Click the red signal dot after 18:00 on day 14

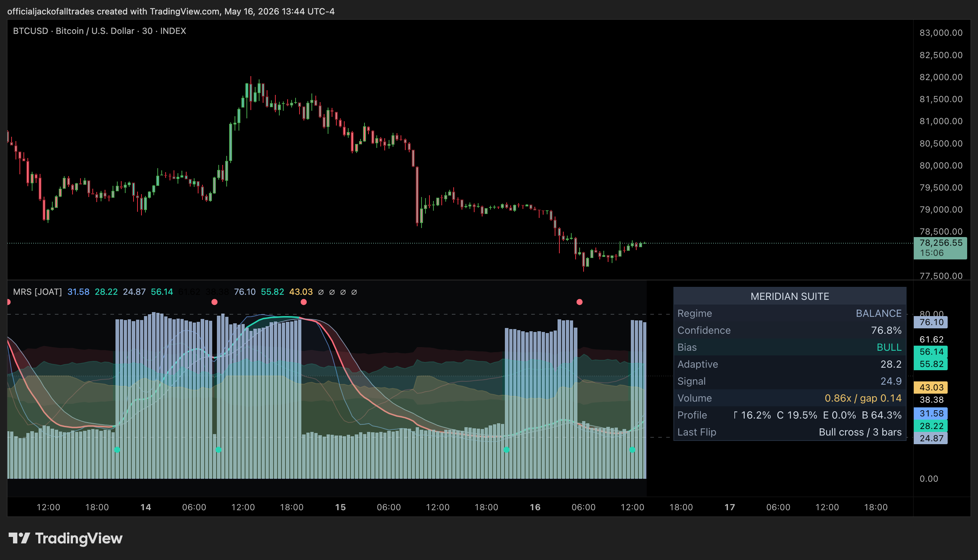coord(304,302)
